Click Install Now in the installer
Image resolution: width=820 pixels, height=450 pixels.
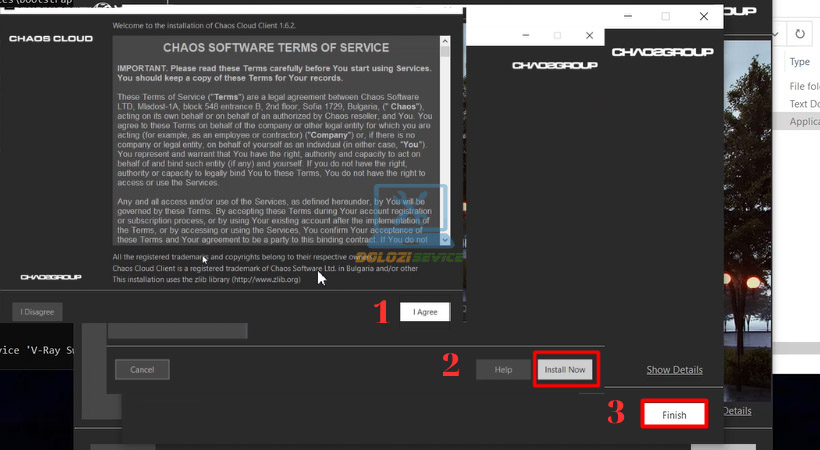coord(567,370)
